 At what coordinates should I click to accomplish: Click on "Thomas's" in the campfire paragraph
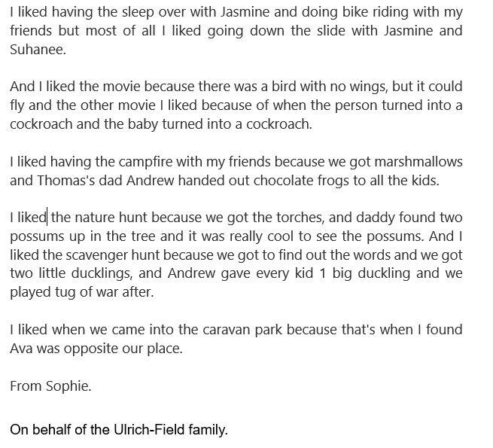point(65,181)
